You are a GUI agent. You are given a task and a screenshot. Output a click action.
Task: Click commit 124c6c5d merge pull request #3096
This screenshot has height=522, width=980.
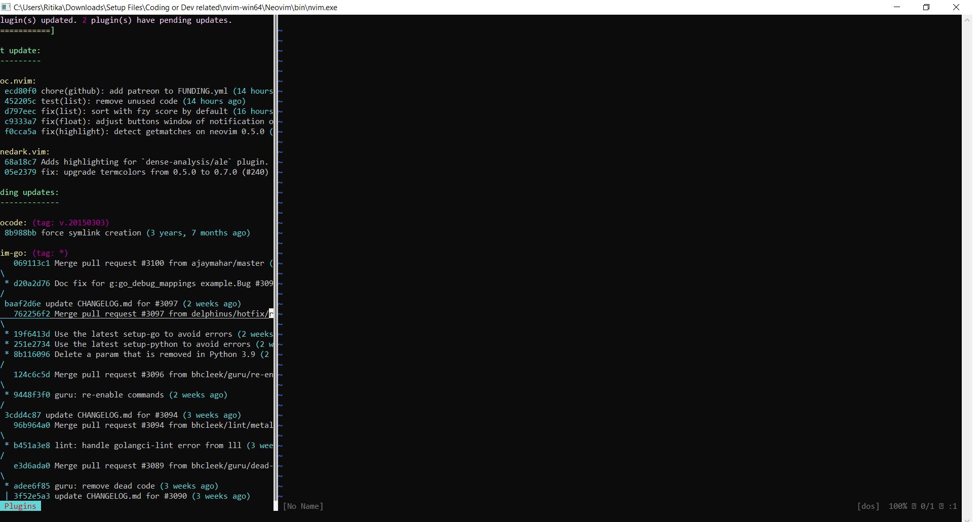pyautogui.click(x=143, y=375)
